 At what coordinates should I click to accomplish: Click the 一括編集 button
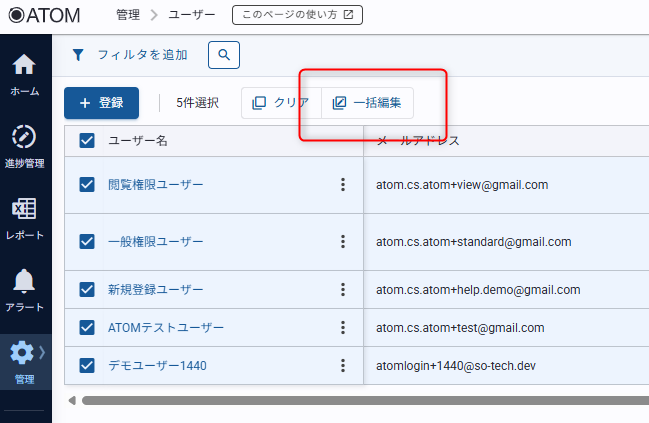[368, 103]
